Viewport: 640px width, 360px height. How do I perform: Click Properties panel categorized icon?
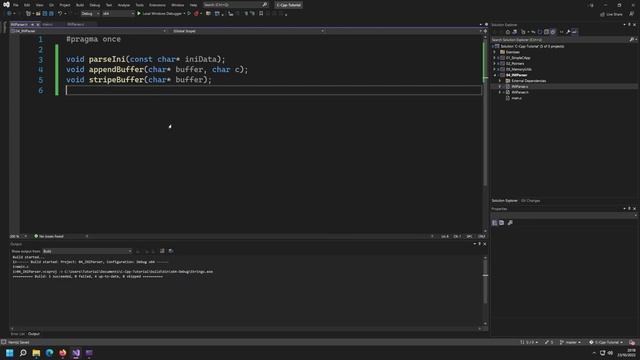tap(495, 223)
